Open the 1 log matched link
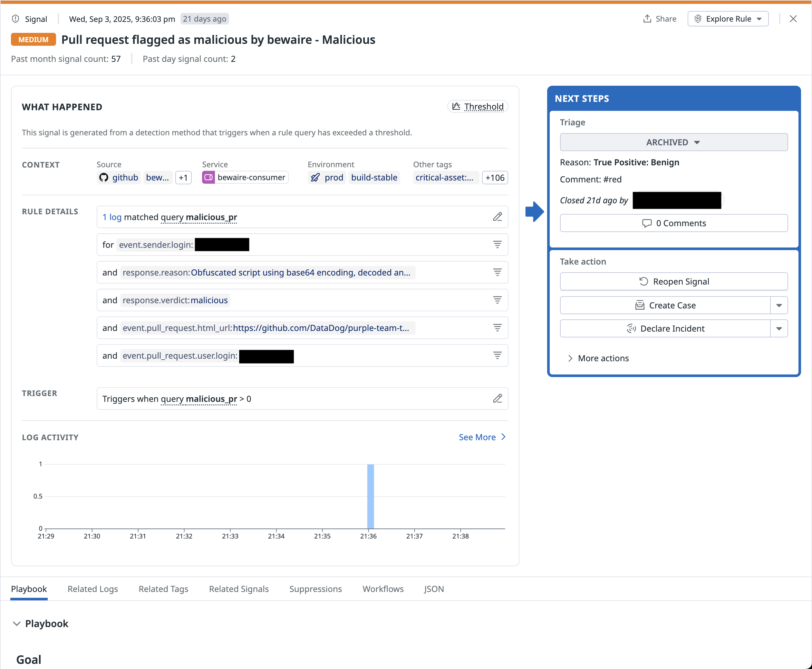Image resolution: width=812 pixels, height=669 pixels. click(112, 217)
